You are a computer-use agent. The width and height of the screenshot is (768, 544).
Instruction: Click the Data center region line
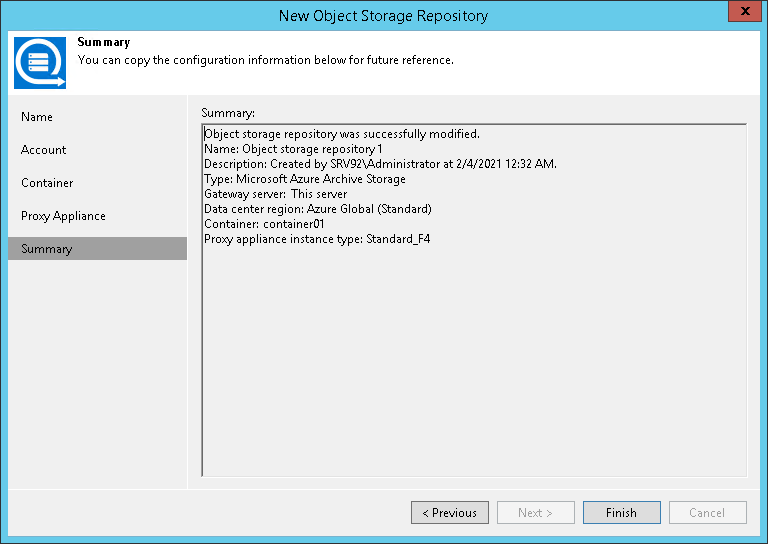pyautogui.click(x=318, y=209)
